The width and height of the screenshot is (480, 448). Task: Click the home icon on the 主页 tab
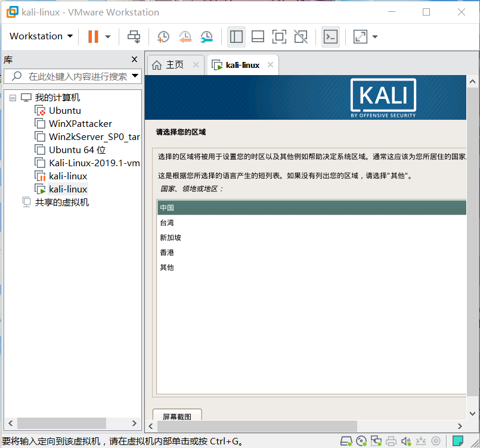click(157, 65)
